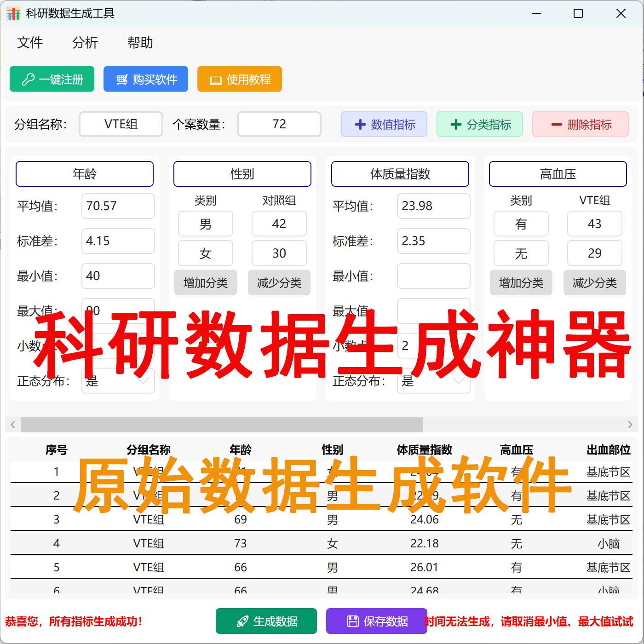Click age cell 73 in row 4
644x644 pixels.
coord(241,543)
